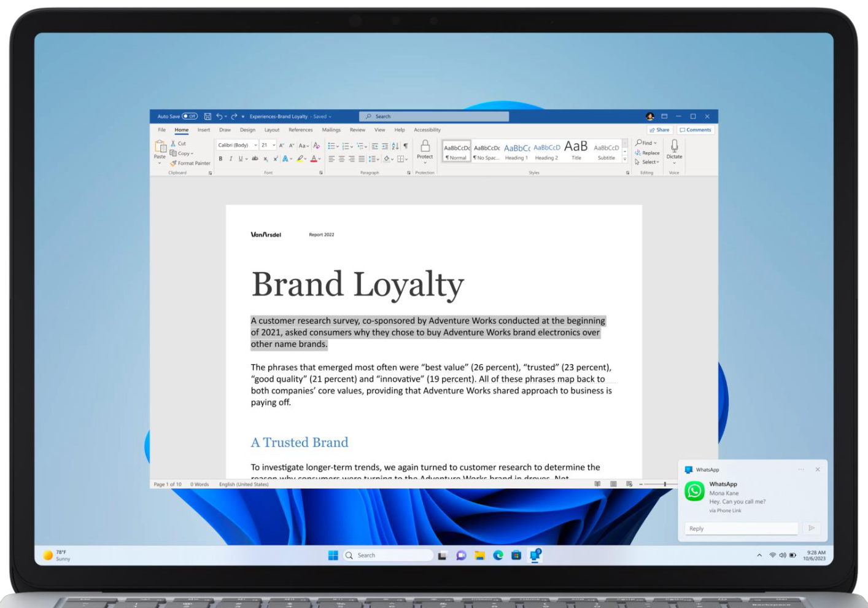Expand the Styles gallery more arrow
The image size is (868, 608).
(x=625, y=160)
